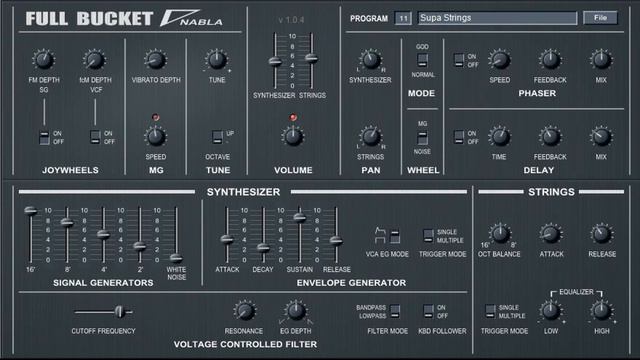Screen dimensions: 640x360
Task: Open the File menu button
Action: (600, 18)
